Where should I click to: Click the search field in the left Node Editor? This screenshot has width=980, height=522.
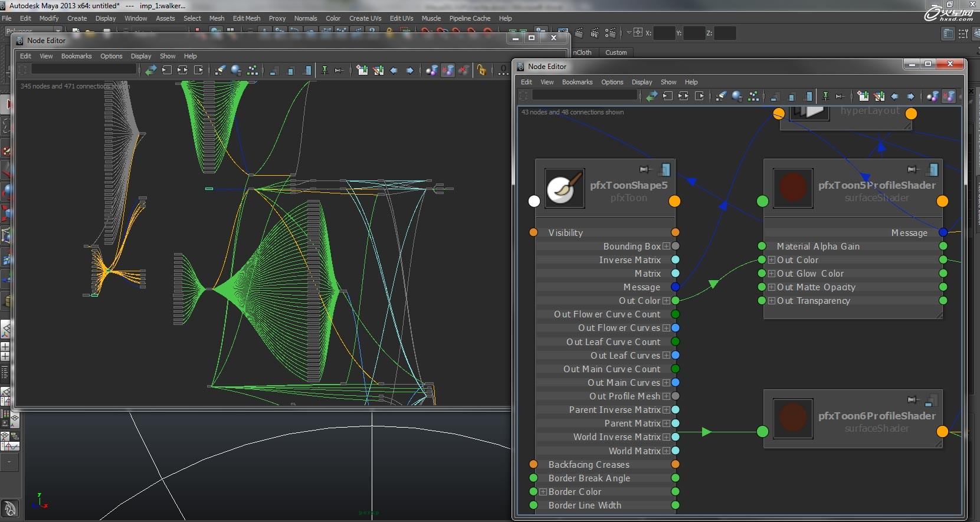coord(84,70)
